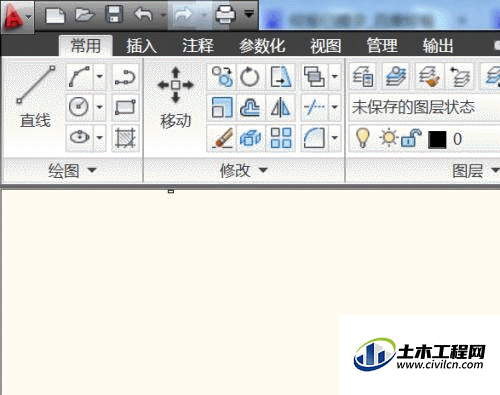Open the 管理 ribbon tab

tap(382, 46)
